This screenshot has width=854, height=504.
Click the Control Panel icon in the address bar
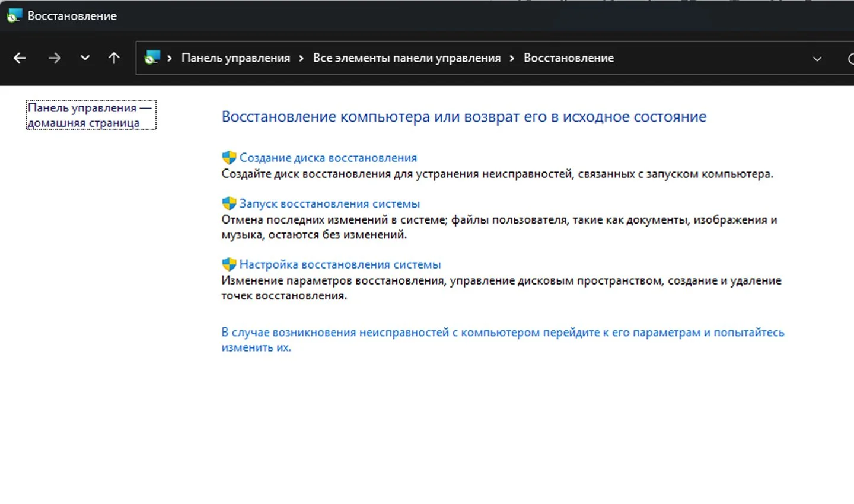point(152,58)
